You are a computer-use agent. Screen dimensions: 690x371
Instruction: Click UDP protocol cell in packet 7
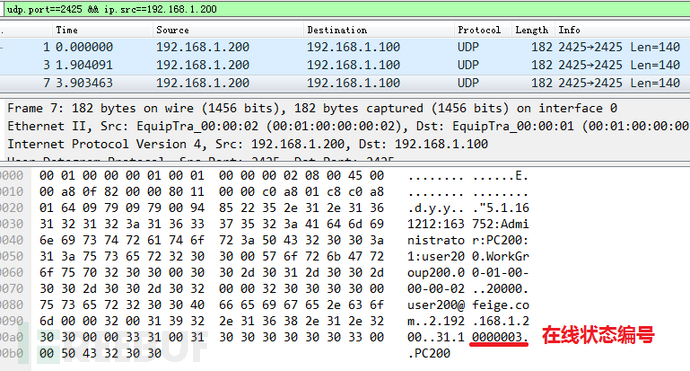(x=468, y=83)
